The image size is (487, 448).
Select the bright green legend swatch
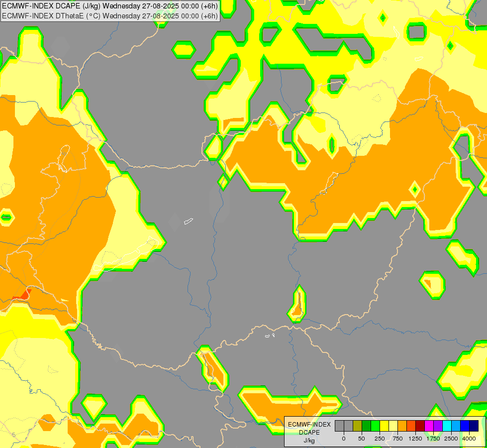point(375,426)
